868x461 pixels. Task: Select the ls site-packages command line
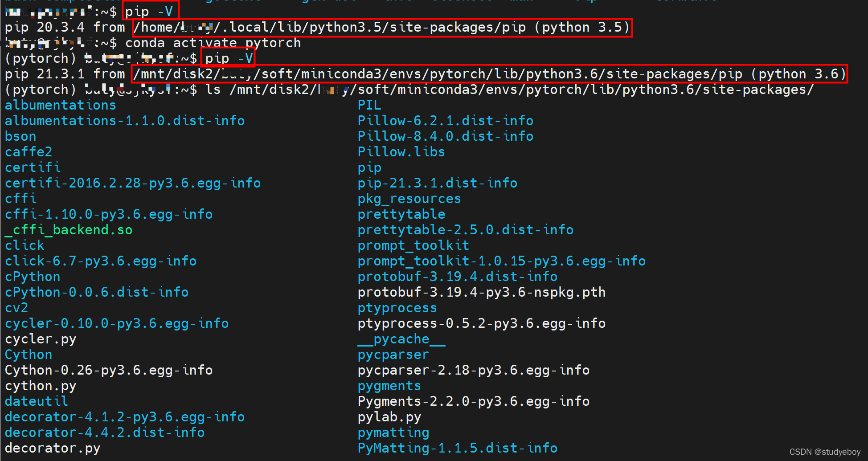click(x=510, y=90)
